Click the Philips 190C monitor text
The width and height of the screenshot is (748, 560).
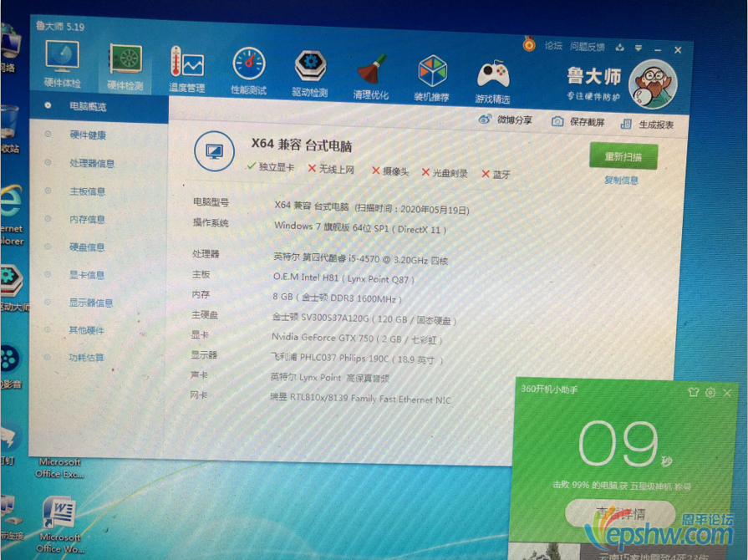click(x=357, y=359)
